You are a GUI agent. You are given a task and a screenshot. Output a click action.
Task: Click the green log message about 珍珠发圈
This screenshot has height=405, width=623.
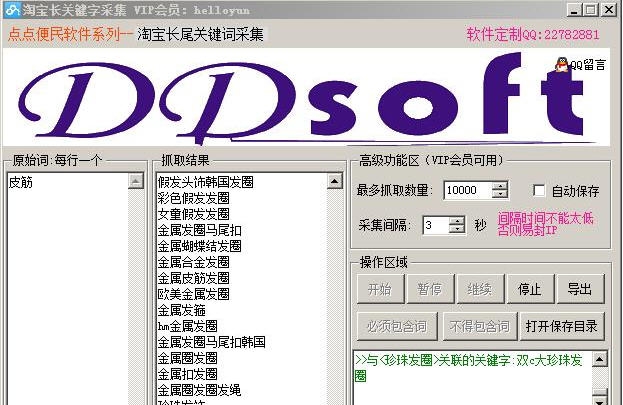[x=469, y=368]
